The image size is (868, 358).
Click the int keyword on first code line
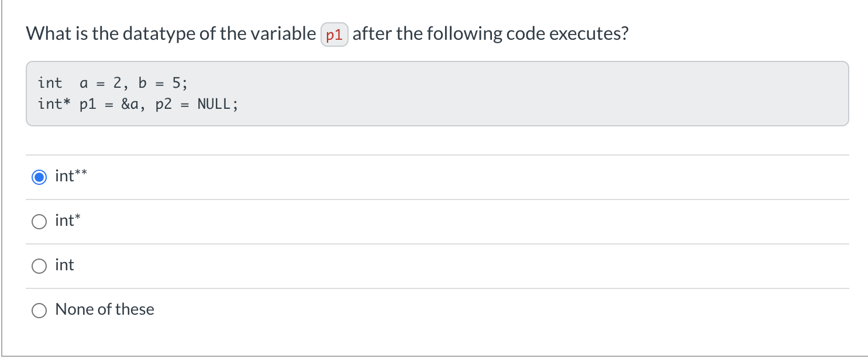(x=50, y=82)
